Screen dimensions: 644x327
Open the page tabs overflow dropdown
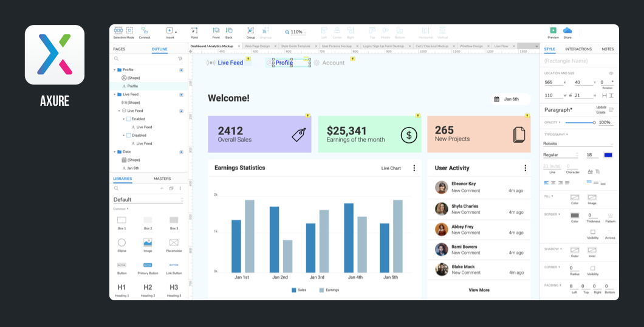536,46
